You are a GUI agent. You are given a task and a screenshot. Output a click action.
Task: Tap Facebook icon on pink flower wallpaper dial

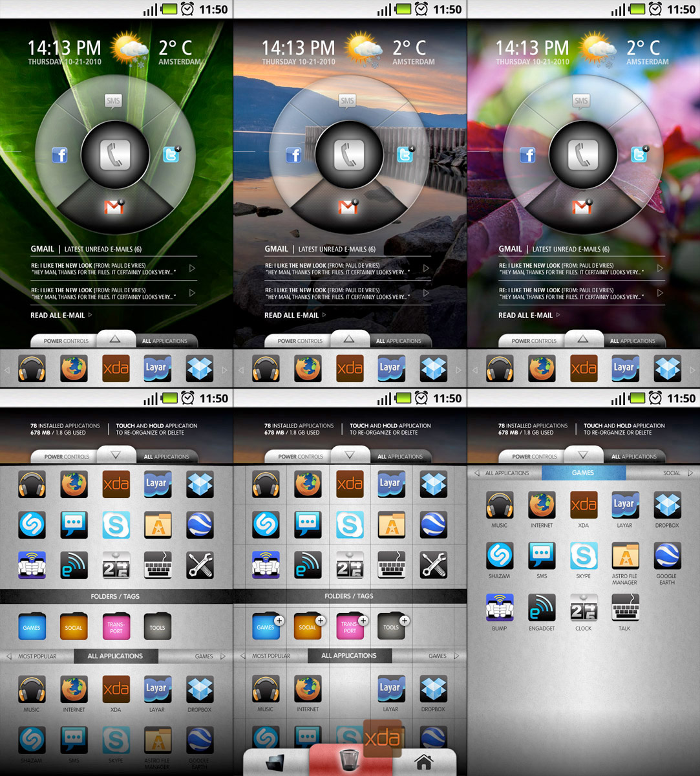coord(528,155)
